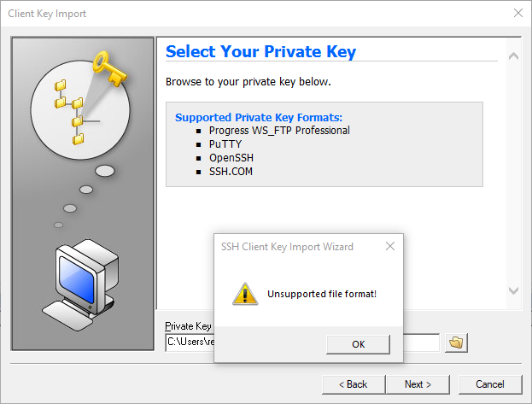The height and width of the screenshot is (404, 532).
Task: Click the "Unsupported file format!" message text
Action: point(322,294)
